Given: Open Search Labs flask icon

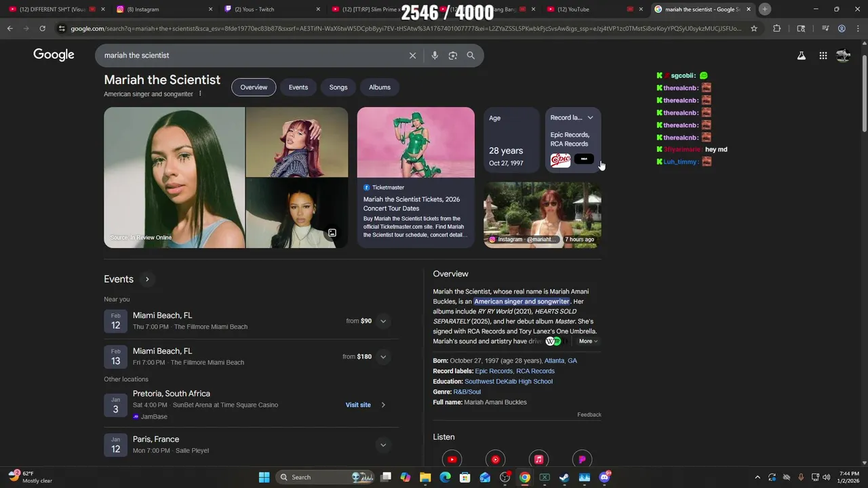Looking at the screenshot, I should [x=801, y=56].
